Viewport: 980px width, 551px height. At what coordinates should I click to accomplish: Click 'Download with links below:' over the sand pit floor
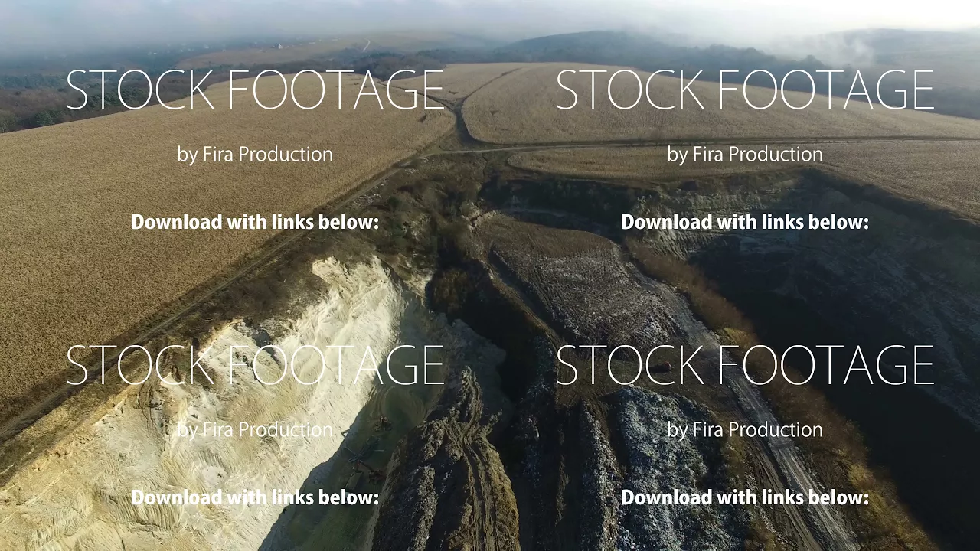tap(255, 497)
